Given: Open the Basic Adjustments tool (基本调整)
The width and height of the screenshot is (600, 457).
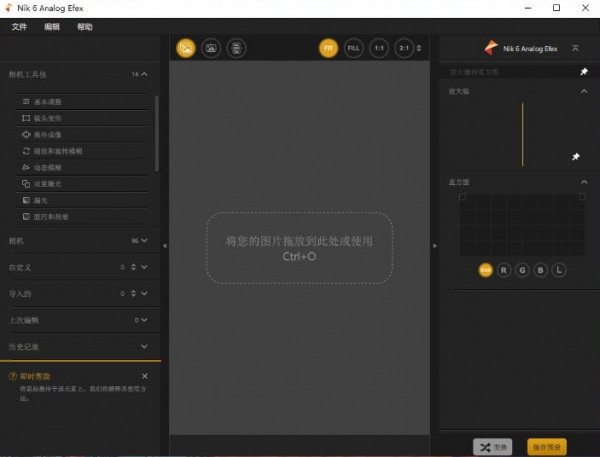Looking at the screenshot, I should coord(82,102).
